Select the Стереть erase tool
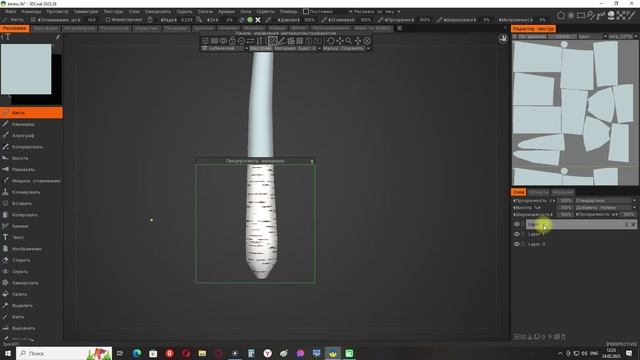This screenshot has width=640, height=360. coord(31,260)
